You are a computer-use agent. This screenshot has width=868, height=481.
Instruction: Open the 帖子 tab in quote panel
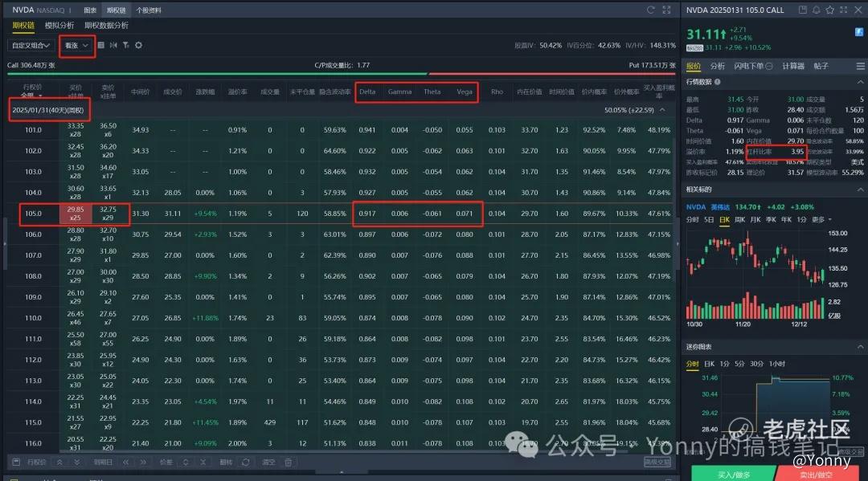click(821, 67)
